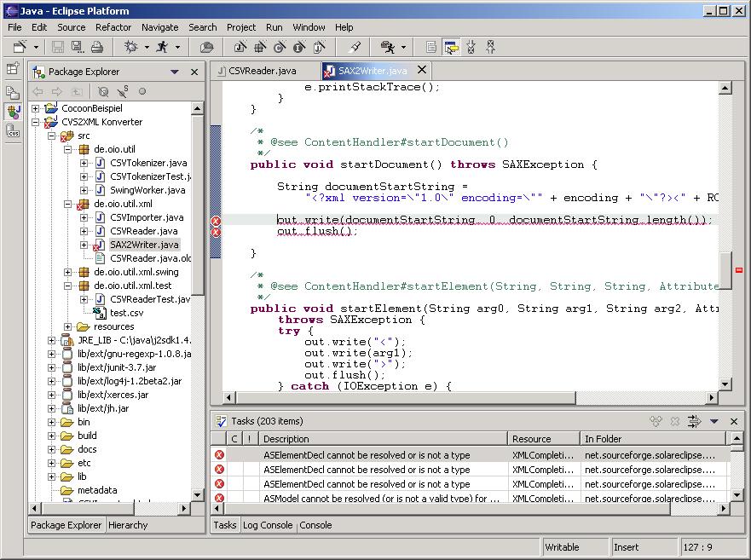Viewport: 751px width, 560px height.
Task: Click the error marker beside out.write line
Action: pyautogui.click(x=217, y=221)
